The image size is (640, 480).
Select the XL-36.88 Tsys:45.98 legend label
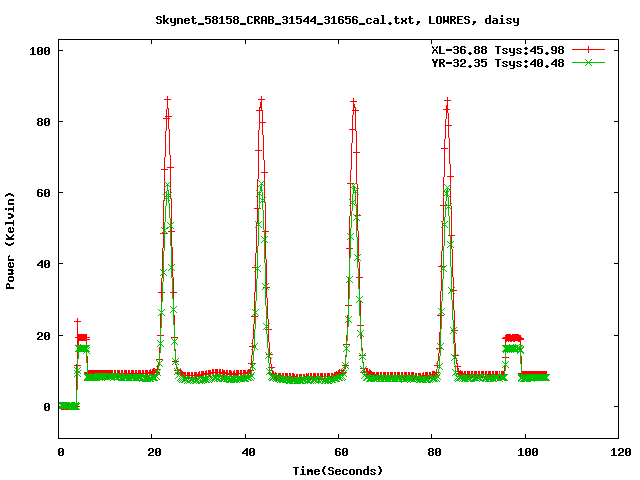498,50
